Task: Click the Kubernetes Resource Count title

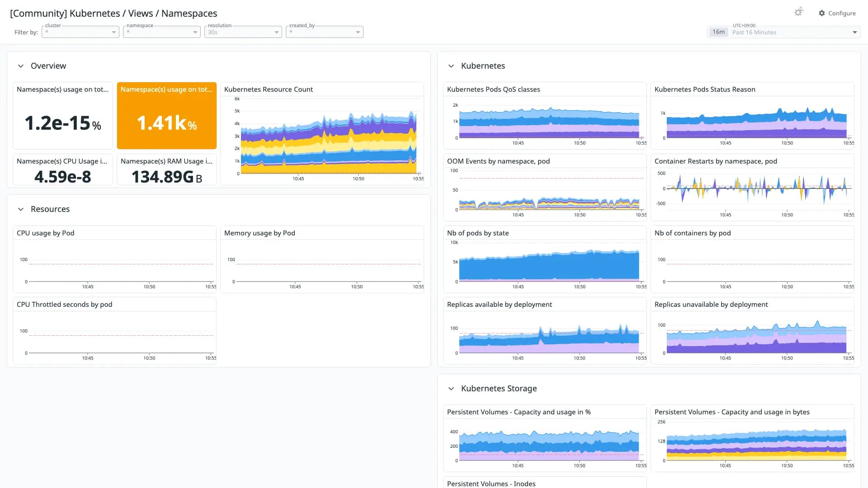Action: (269, 89)
